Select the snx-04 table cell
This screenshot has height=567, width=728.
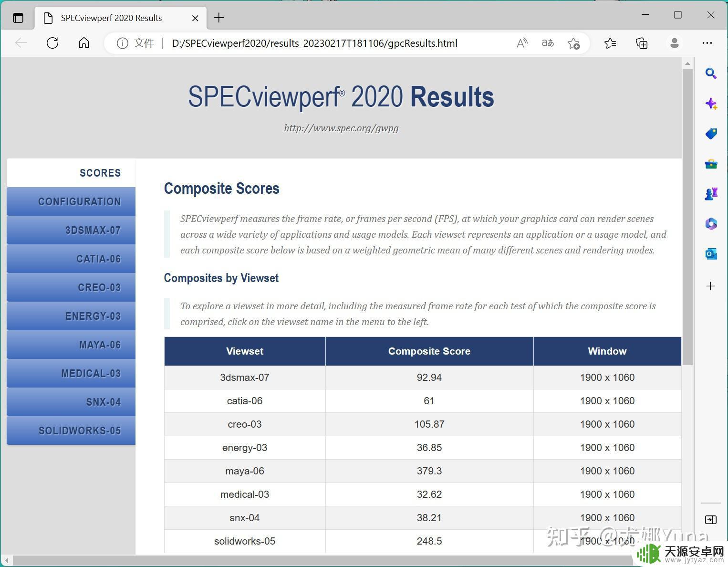(245, 518)
